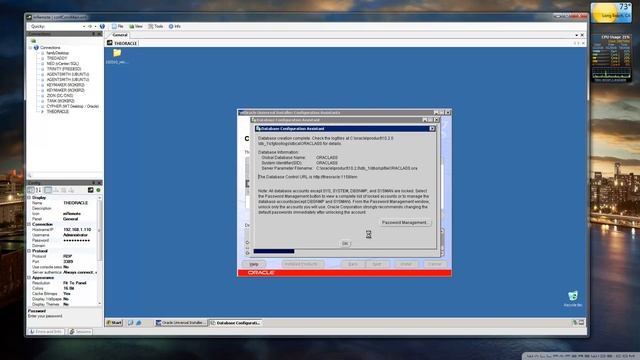Click the alphabetical sort icon in Config panel
640x360 pixels.
tap(38, 190)
